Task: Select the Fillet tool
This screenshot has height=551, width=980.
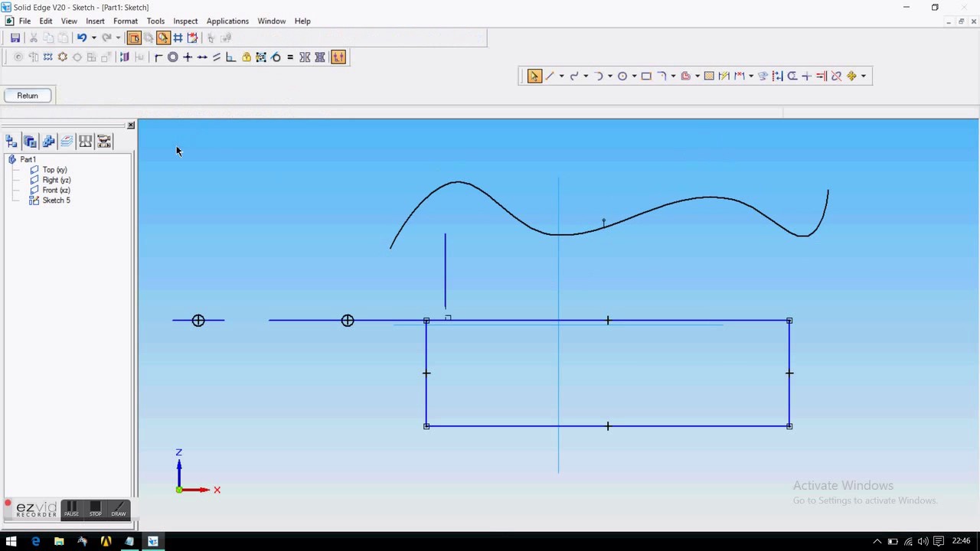Action: tap(661, 76)
